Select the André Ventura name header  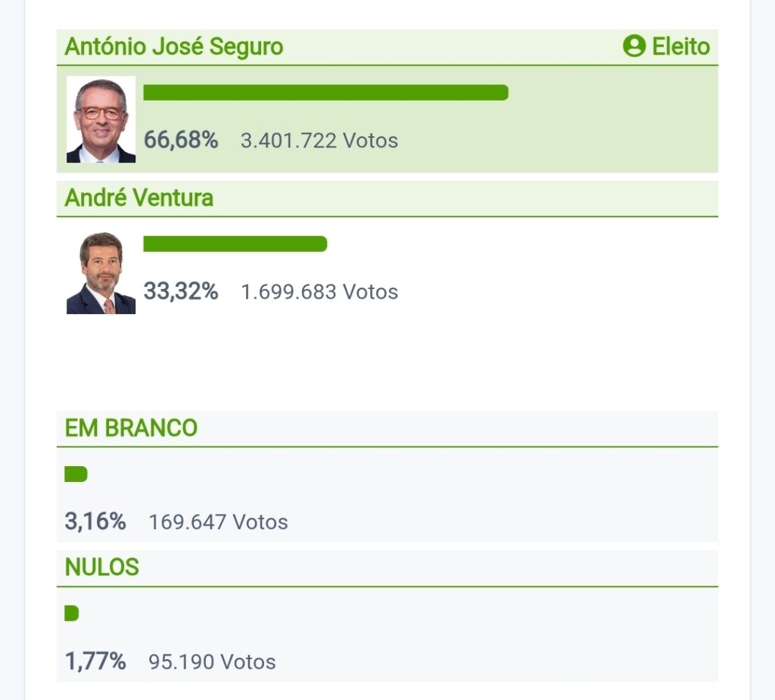[x=139, y=198]
